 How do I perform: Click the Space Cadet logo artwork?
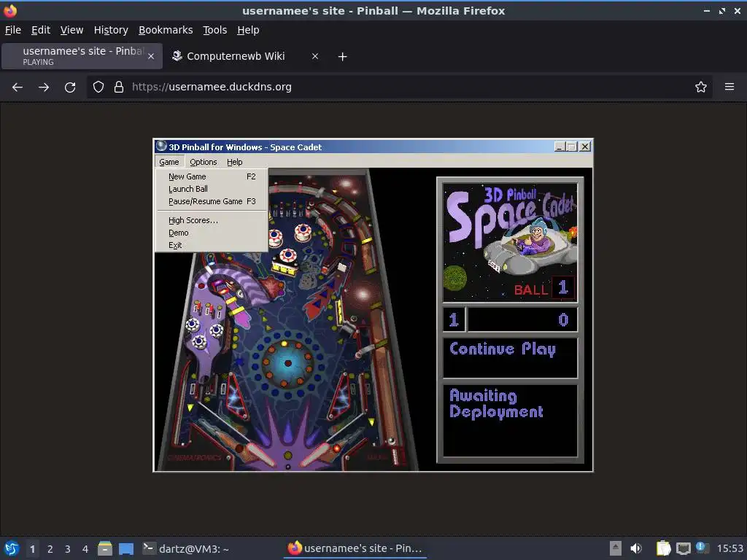510,243
